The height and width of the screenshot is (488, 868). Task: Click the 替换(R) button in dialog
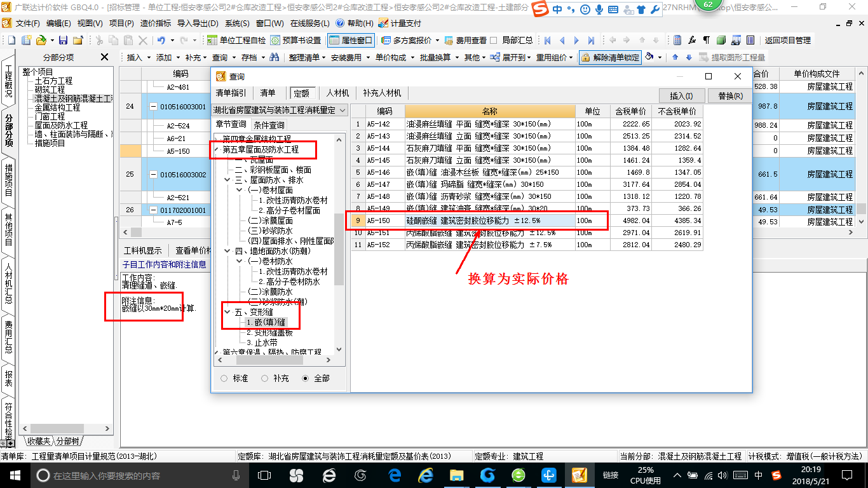730,96
